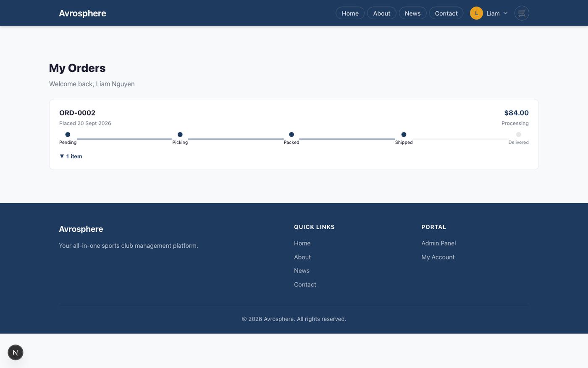Open Contact in the top navigation
The width and height of the screenshot is (588, 368).
[446, 13]
